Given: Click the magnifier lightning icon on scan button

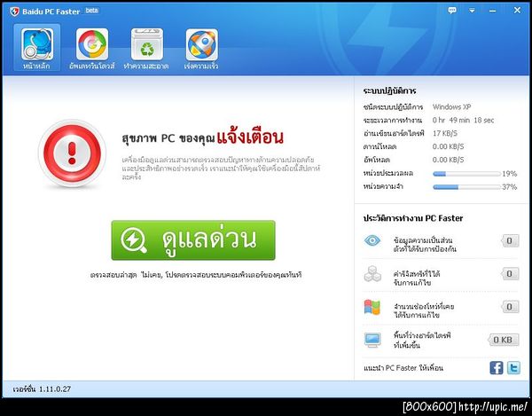Looking at the screenshot, I should (133, 240).
